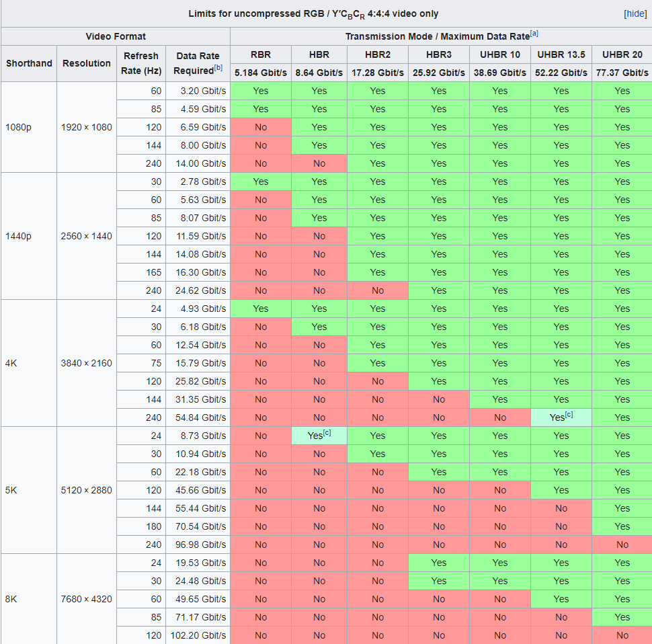Click the 5120 × 2880 resolution cell
Image resolution: width=652 pixels, height=644 pixels.
click(87, 490)
